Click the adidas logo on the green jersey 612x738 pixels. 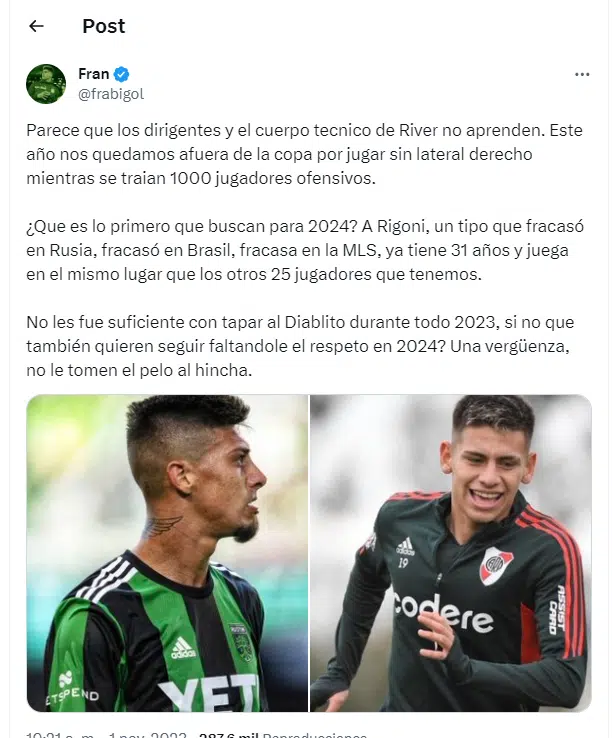pos(183,649)
